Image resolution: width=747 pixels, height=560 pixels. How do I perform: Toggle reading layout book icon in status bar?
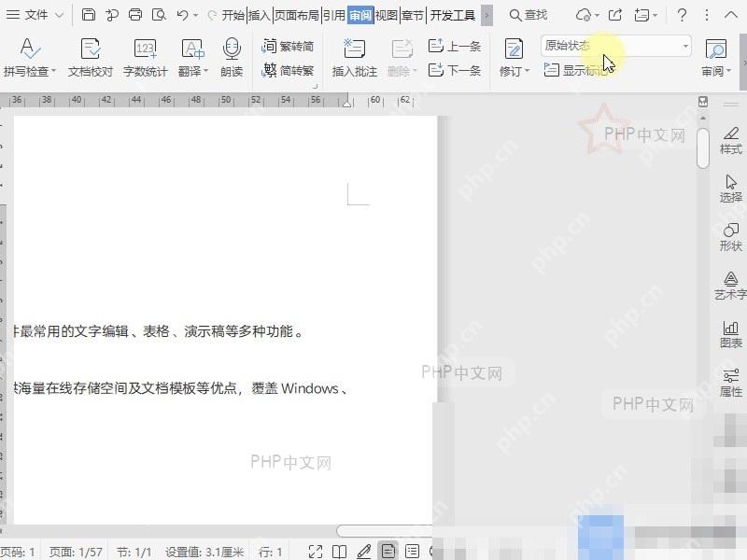pyautogui.click(x=339, y=552)
